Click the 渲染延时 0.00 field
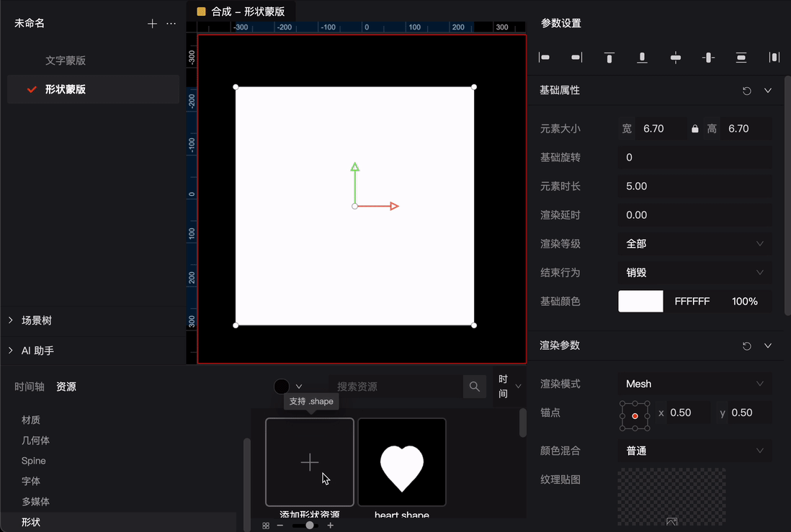 (x=694, y=215)
